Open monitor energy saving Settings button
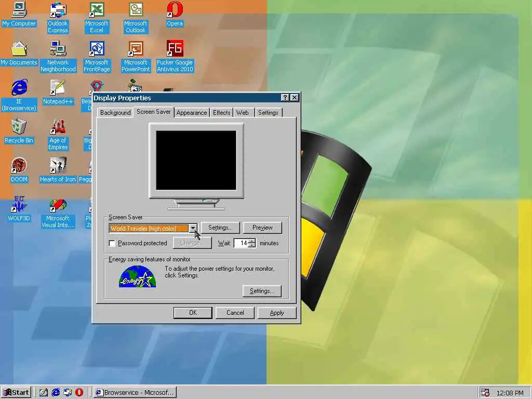This screenshot has height=399, width=532. (x=262, y=291)
